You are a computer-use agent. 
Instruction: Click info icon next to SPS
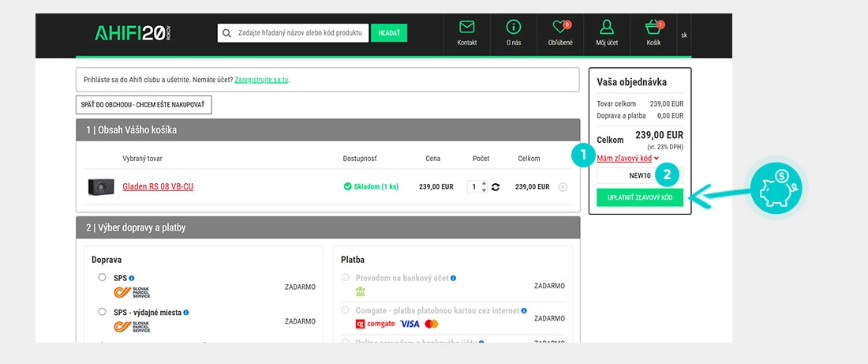(132, 278)
